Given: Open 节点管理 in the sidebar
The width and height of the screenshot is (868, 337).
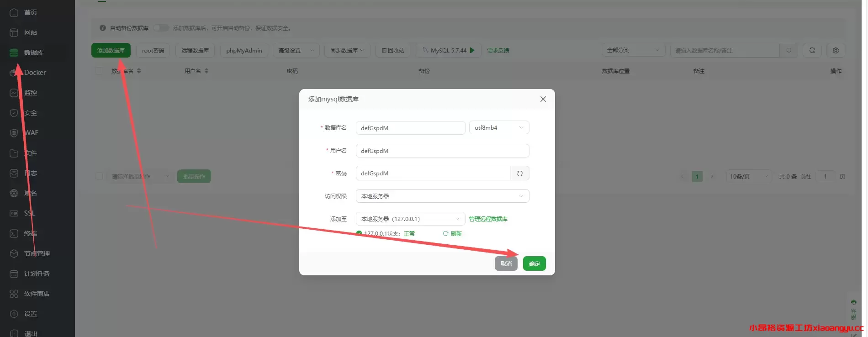Looking at the screenshot, I should coord(37,253).
